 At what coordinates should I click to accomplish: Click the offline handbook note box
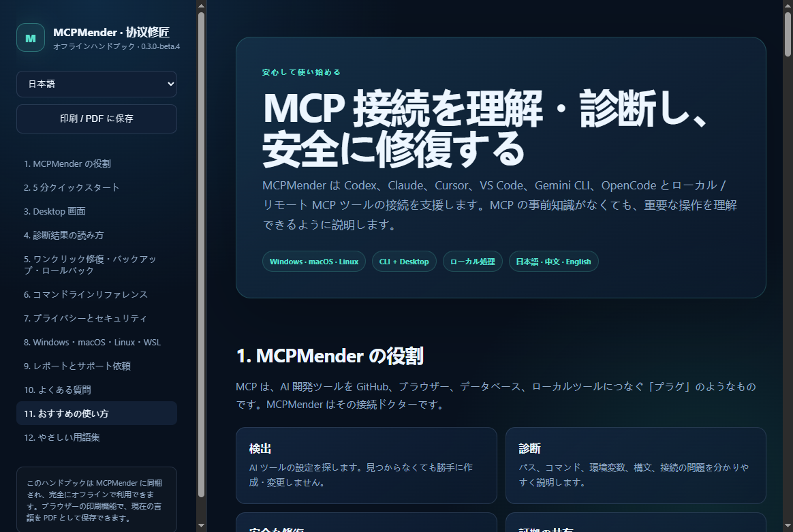click(97, 499)
